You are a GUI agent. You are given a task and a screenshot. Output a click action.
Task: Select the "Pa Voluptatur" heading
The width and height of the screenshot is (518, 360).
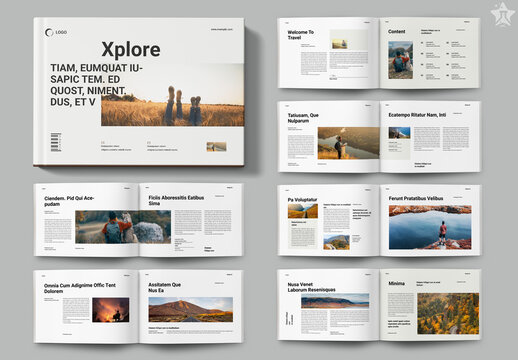pyautogui.click(x=302, y=200)
